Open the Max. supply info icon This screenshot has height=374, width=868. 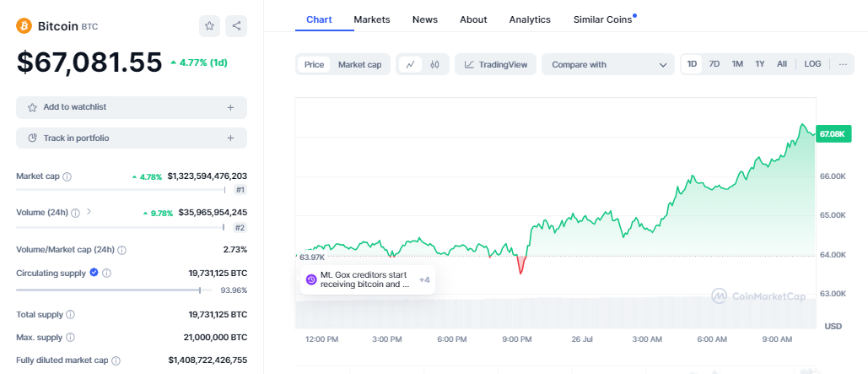coord(70,337)
